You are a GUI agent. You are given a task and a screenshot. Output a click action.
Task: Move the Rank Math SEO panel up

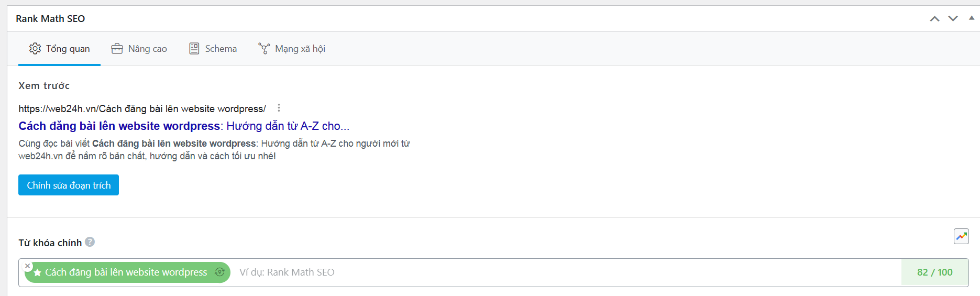(934, 19)
